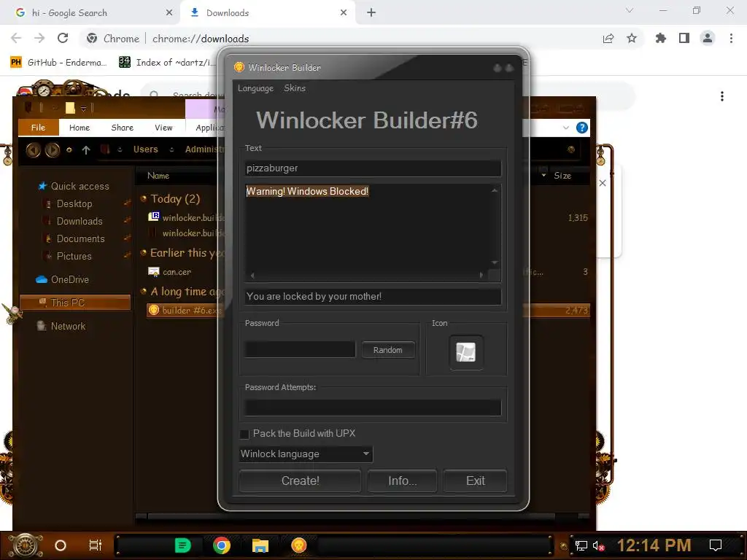This screenshot has width=747, height=560.
Task: Click Users in the Explorer breadcrumb
Action: tap(145, 149)
